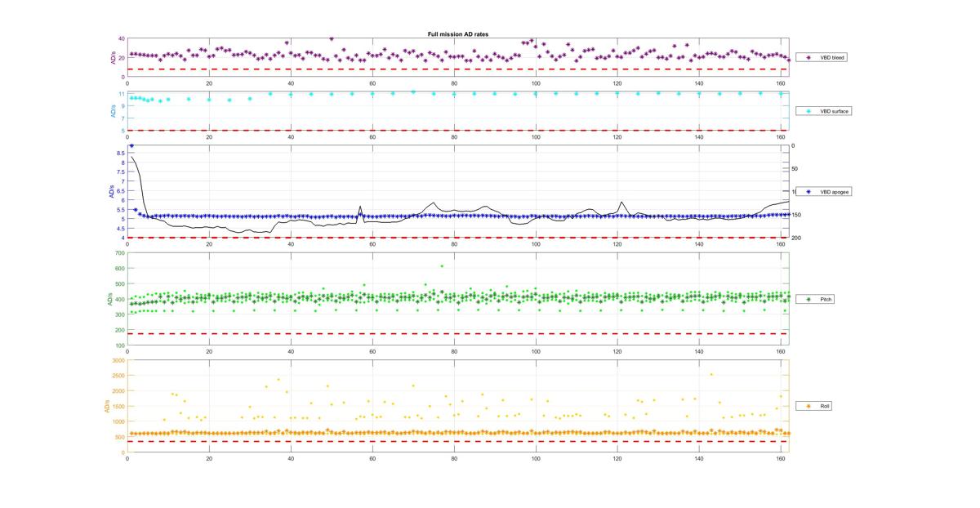Click the 'Full mission AD rates' figure title
Viewport: 980px width, 508px height.
tap(458, 34)
